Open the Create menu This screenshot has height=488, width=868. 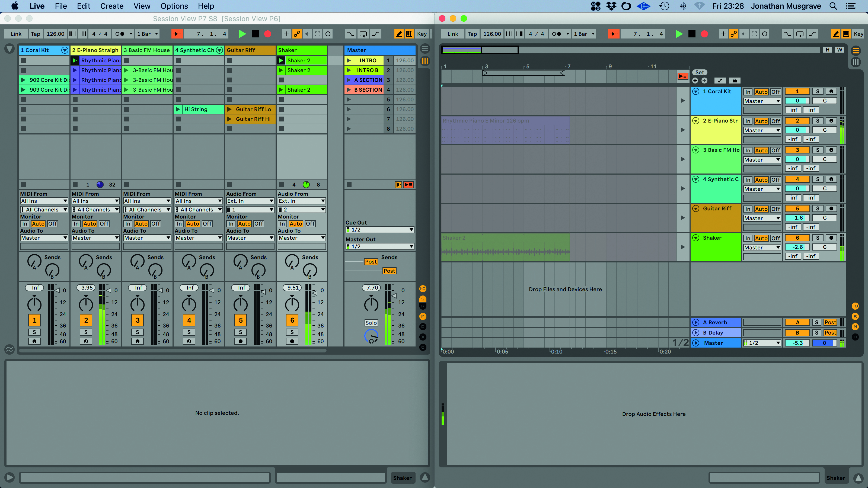tap(112, 6)
